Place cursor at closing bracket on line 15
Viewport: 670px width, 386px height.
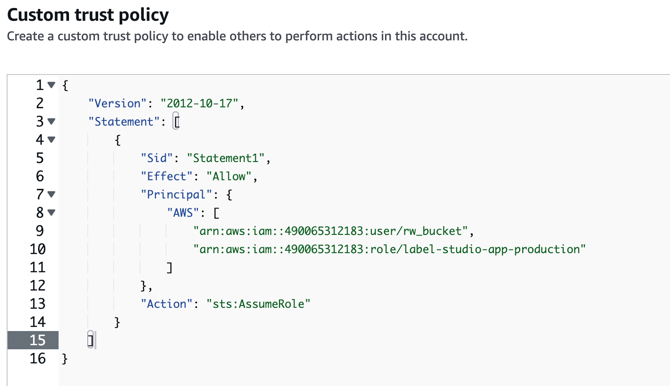tap(91, 340)
